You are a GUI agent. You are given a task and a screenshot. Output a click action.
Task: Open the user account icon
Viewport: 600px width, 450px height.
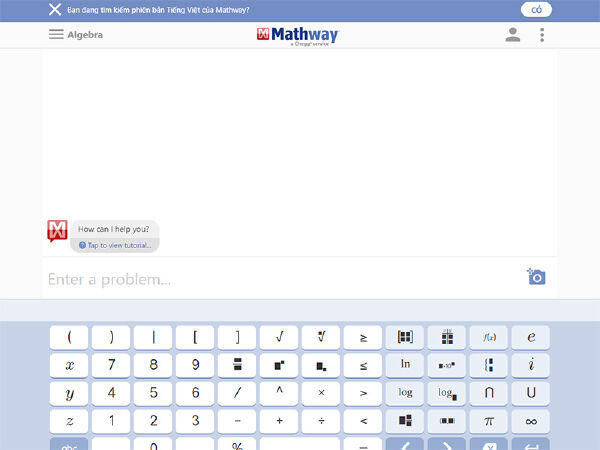click(x=513, y=35)
